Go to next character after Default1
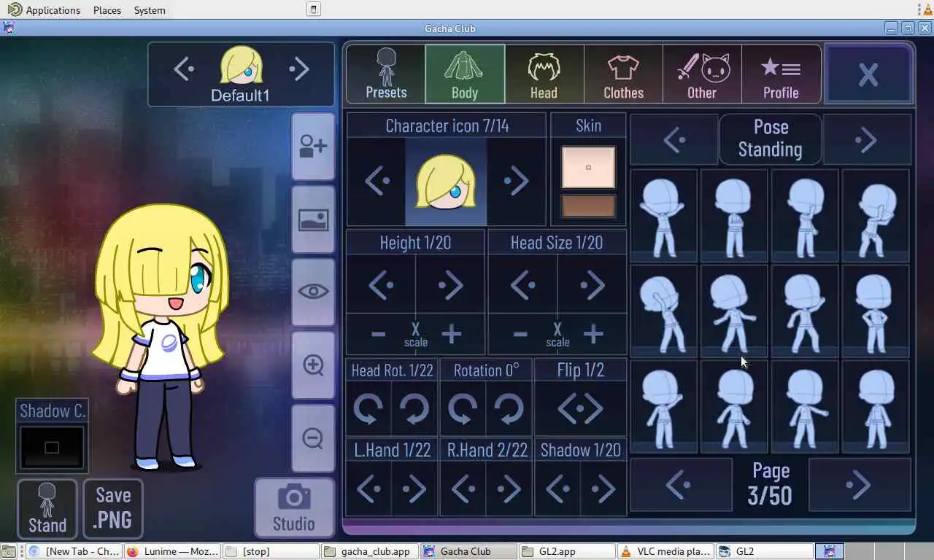 coord(299,69)
